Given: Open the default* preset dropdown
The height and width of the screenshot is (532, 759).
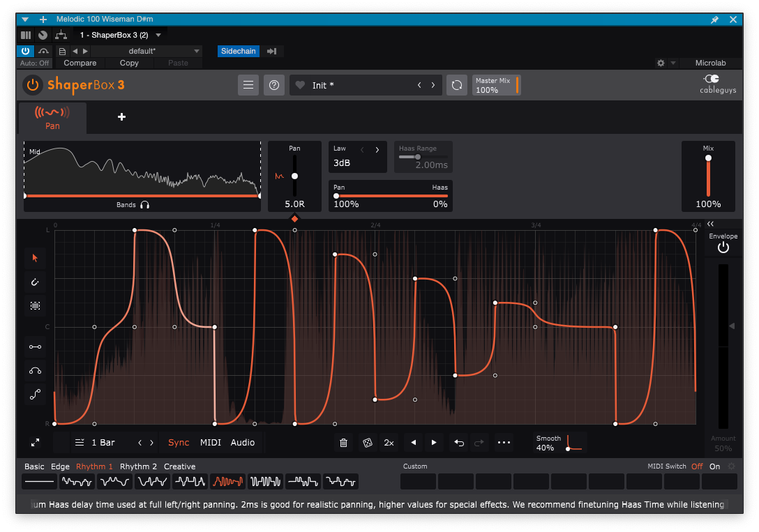Looking at the screenshot, I should click(146, 51).
